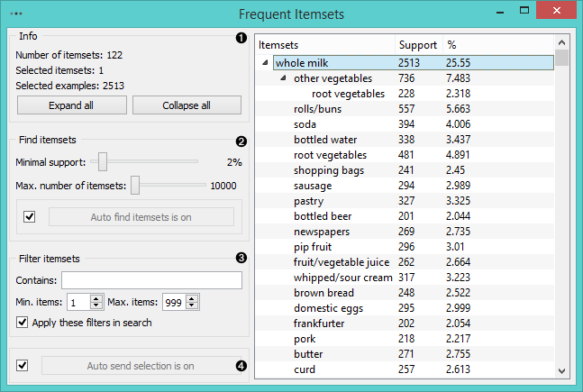
Task: Collapse the other vegetables subtree
Action: (283, 78)
